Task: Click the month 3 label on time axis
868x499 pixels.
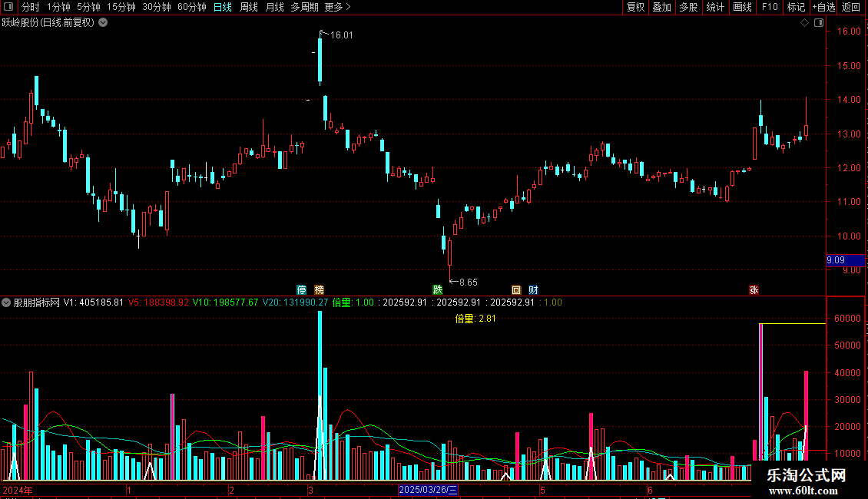Action: point(311,490)
